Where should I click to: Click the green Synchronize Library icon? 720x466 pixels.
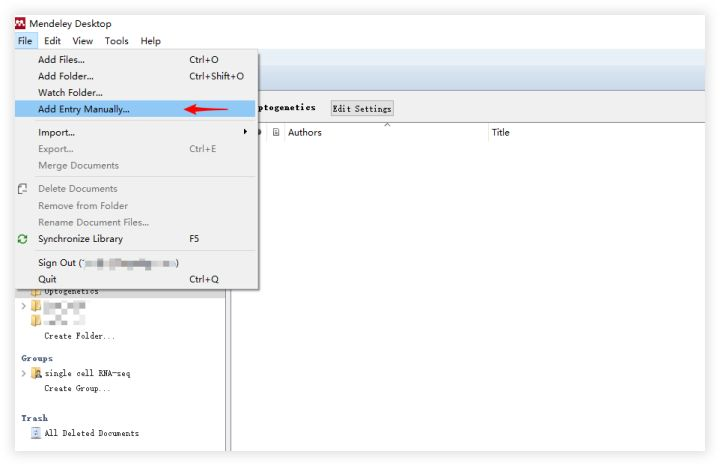click(22, 239)
